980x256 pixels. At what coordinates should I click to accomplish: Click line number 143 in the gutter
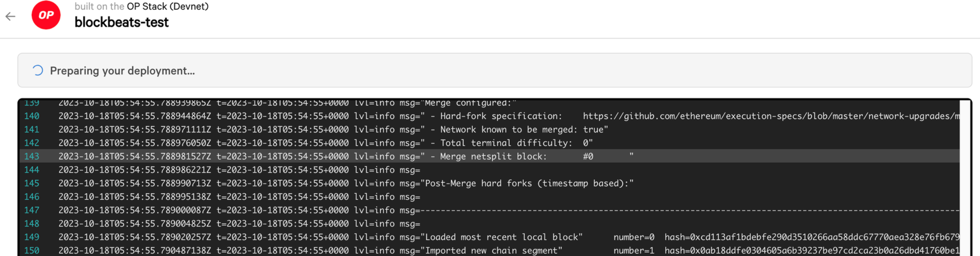(x=32, y=156)
